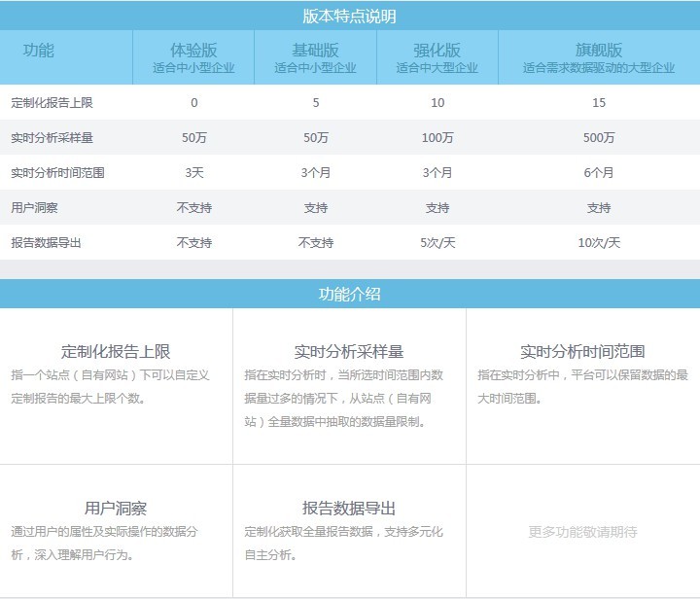Click the 定制化报告上限 row label in the table

[52, 103]
